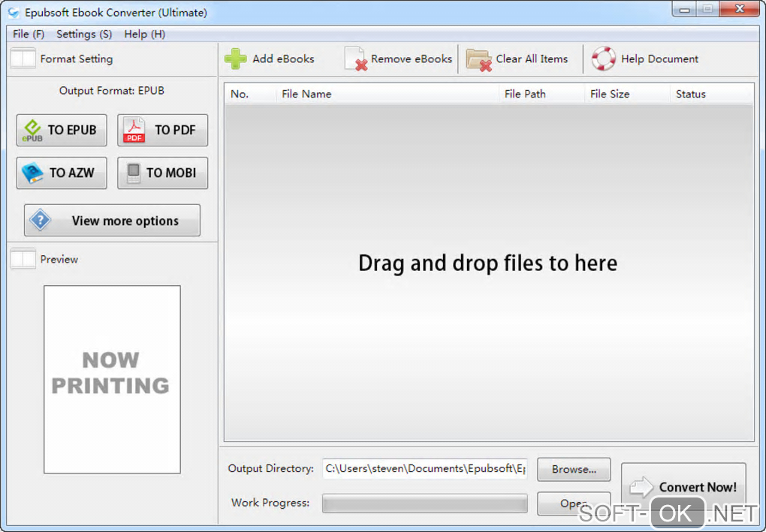Screen dimensions: 766x532
Task: Click the Work Progress bar
Action: [x=424, y=503]
